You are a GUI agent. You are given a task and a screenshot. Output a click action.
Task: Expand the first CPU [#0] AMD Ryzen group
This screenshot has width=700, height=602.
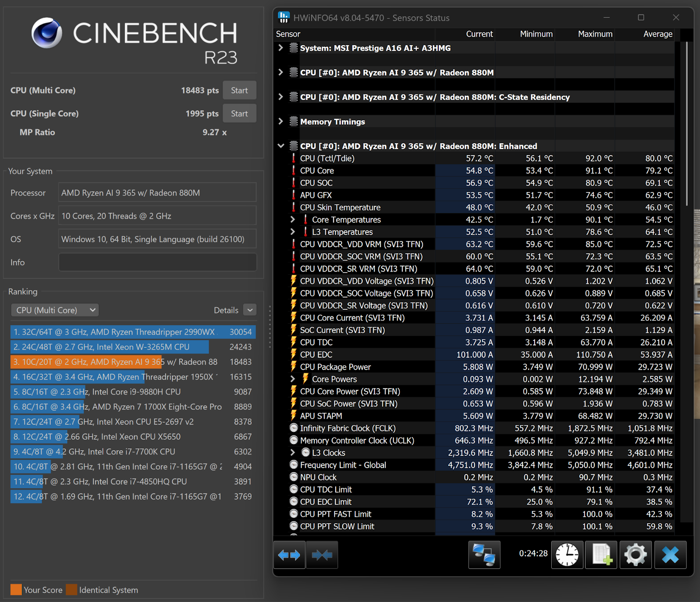point(281,72)
